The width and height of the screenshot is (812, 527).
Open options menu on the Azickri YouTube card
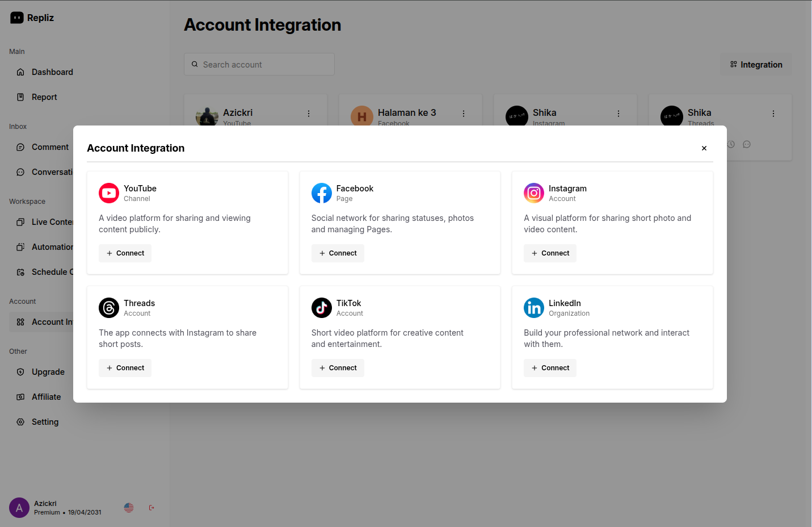[x=308, y=113]
